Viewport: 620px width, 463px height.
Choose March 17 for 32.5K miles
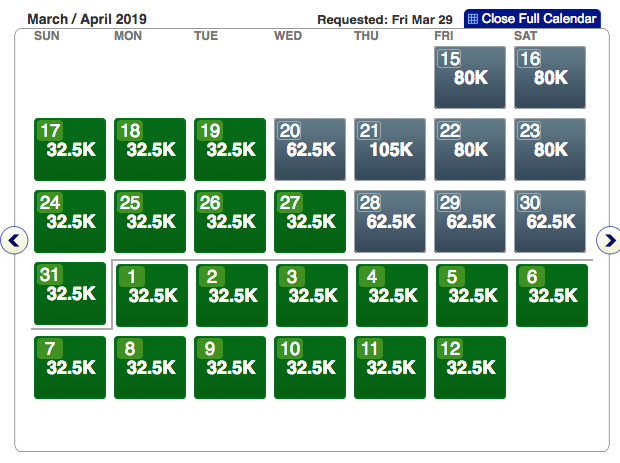tap(70, 149)
